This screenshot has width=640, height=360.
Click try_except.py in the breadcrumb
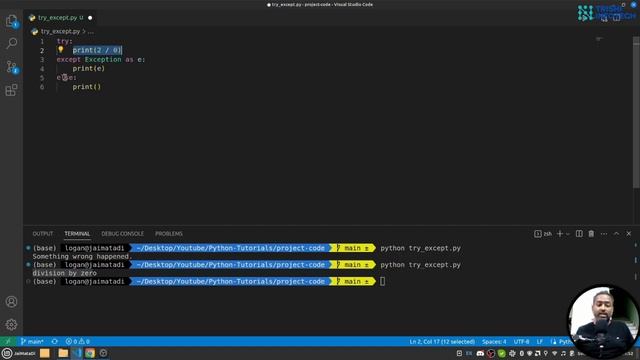pyautogui.click(x=60, y=31)
